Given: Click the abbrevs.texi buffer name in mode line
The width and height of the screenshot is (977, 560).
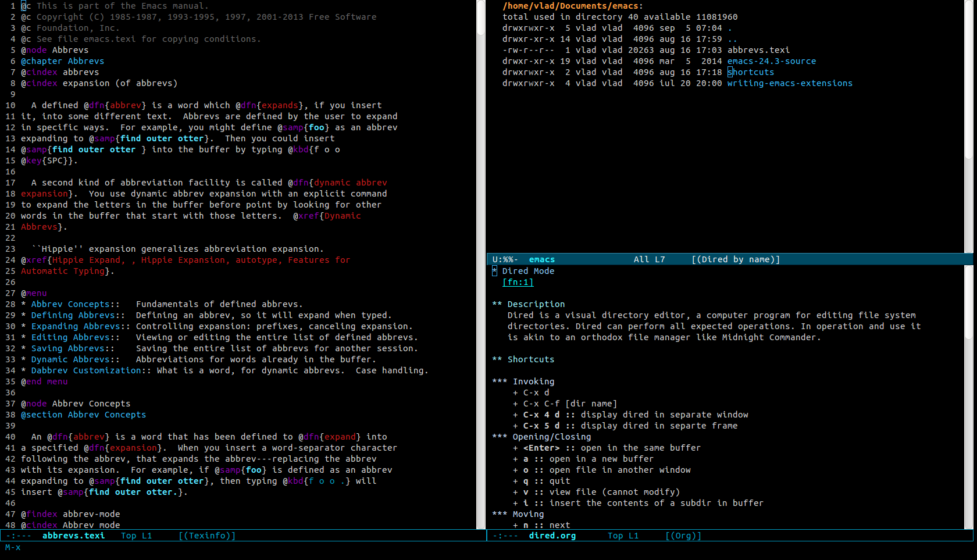Looking at the screenshot, I should [73, 536].
